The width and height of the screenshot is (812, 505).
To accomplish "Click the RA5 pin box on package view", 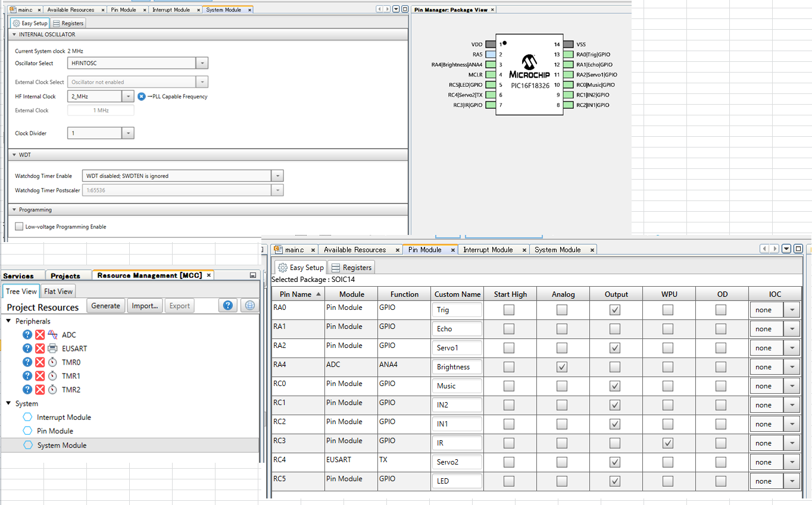I will tap(491, 54).
